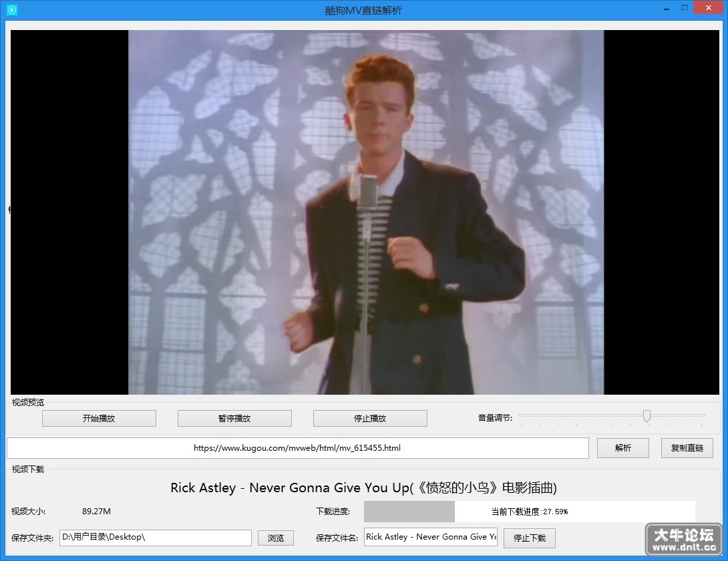Viewport: 728px width, 561px height.
Task: Browse for folder with 浏览 button
Action: click(276, 538)
